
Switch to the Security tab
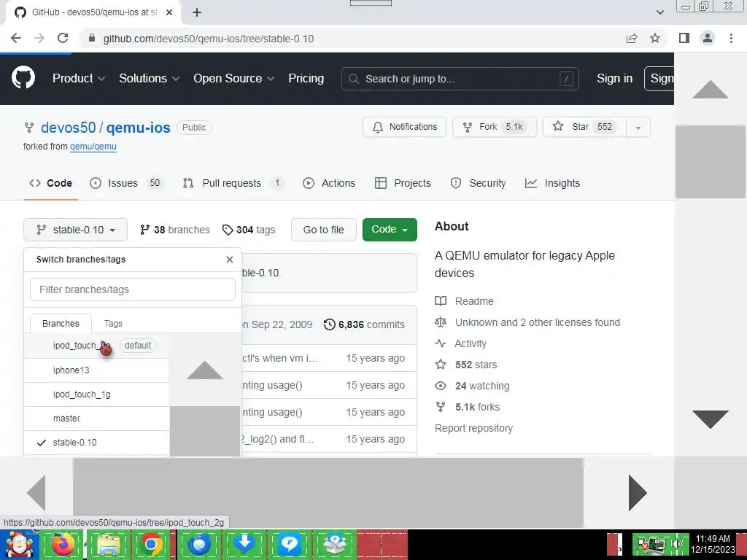click(x=478, y=183)
